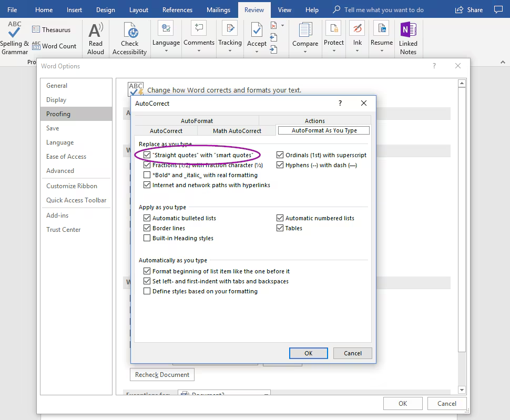
Task: Toggle Tables checkbox
Action: tap(280, 228)
